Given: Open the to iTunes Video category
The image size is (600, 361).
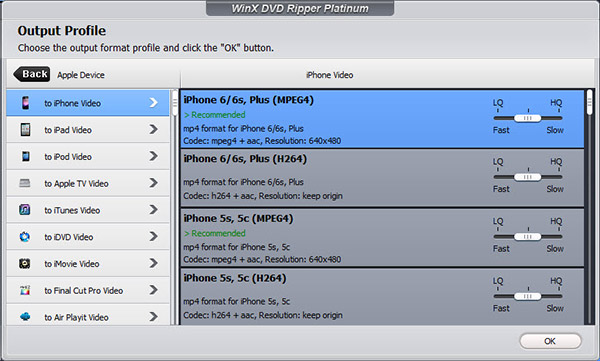Looking at the screenshot, I should pos(88,210).
